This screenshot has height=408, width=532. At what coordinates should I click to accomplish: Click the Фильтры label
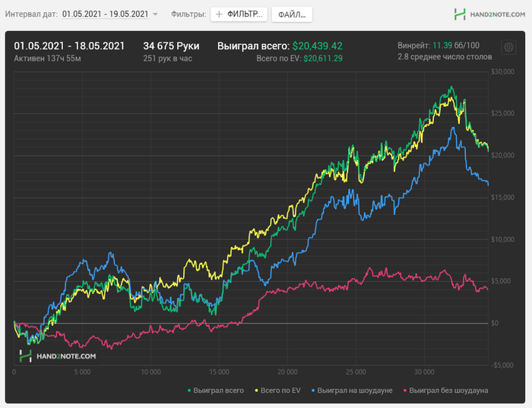coord(188,14)
